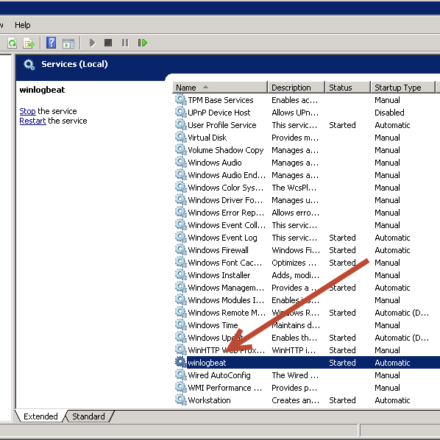Click the gear icon of User Profile Service
The width and height of the screenshot is (440, 440).
(x=181, y=125)
